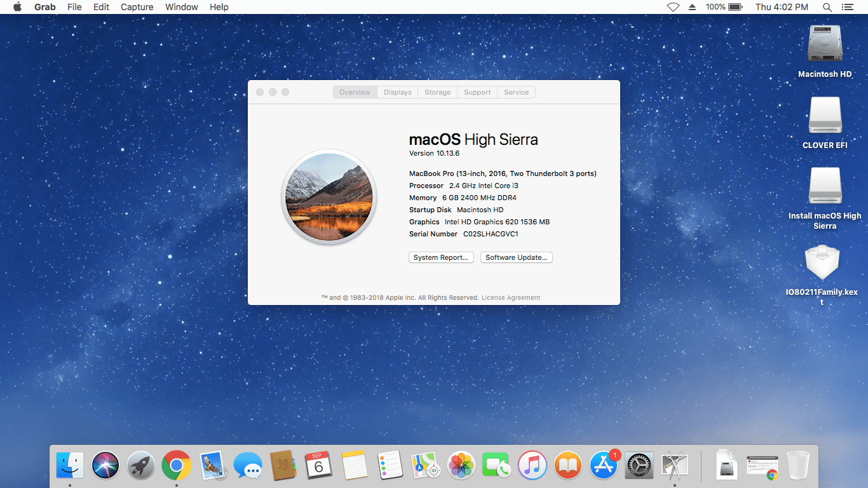Open the Window menu

182,7
